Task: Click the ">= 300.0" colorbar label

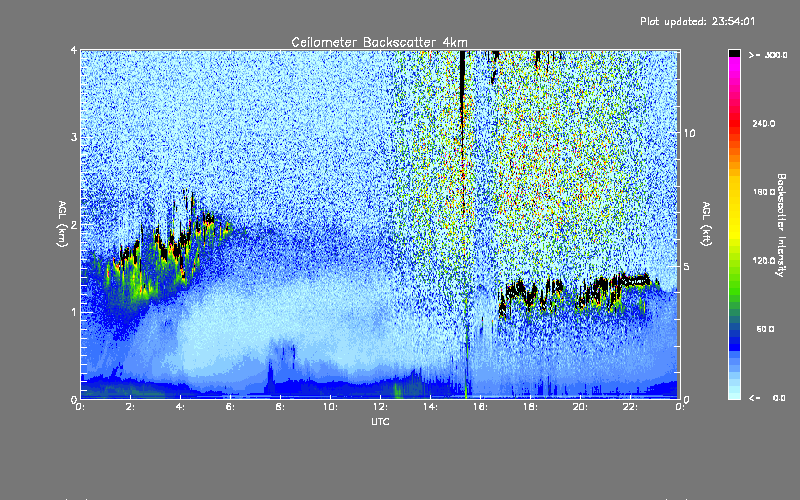Action: tap(768, 55)
